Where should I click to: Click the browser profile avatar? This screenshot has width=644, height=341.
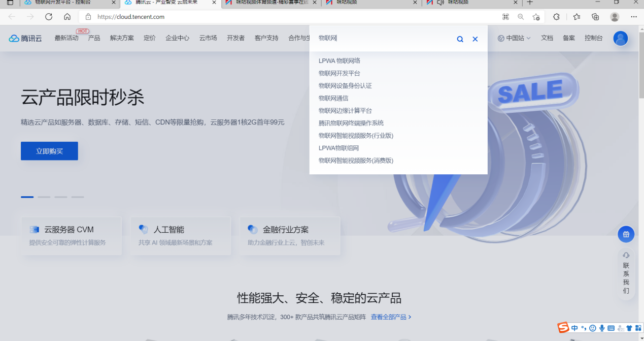[615, 17]
